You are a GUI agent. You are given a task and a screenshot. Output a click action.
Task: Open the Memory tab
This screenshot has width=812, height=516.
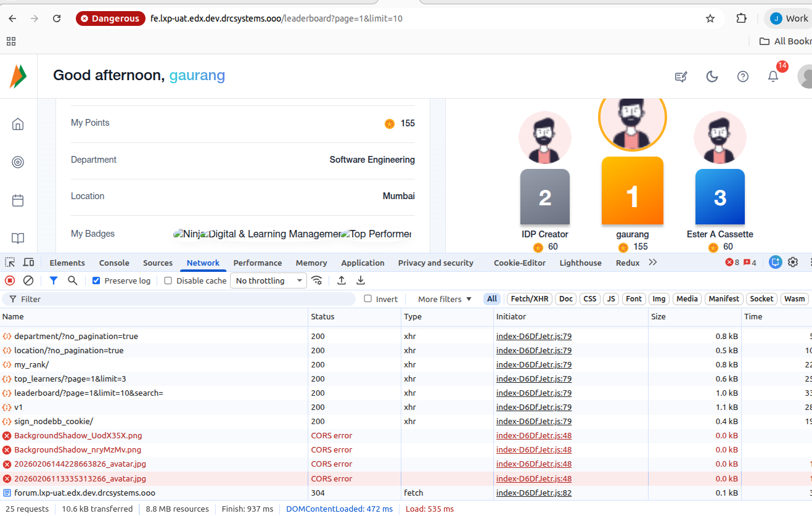(311, 263)
